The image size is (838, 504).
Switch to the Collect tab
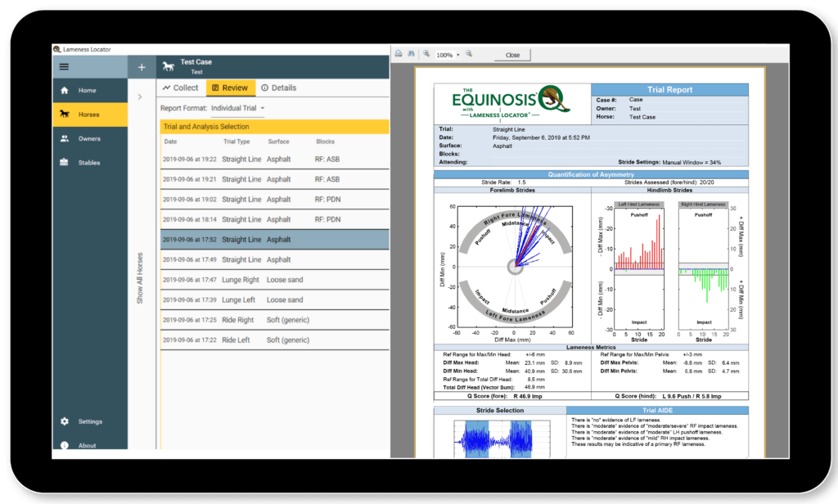click(x=180, y=88)
